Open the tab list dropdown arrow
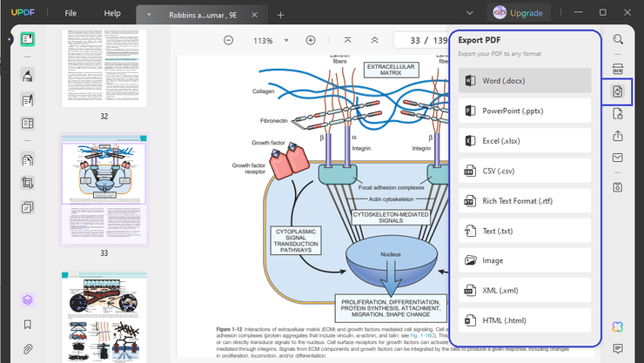This screenshot has width=644, height=363. coord(149,15)
